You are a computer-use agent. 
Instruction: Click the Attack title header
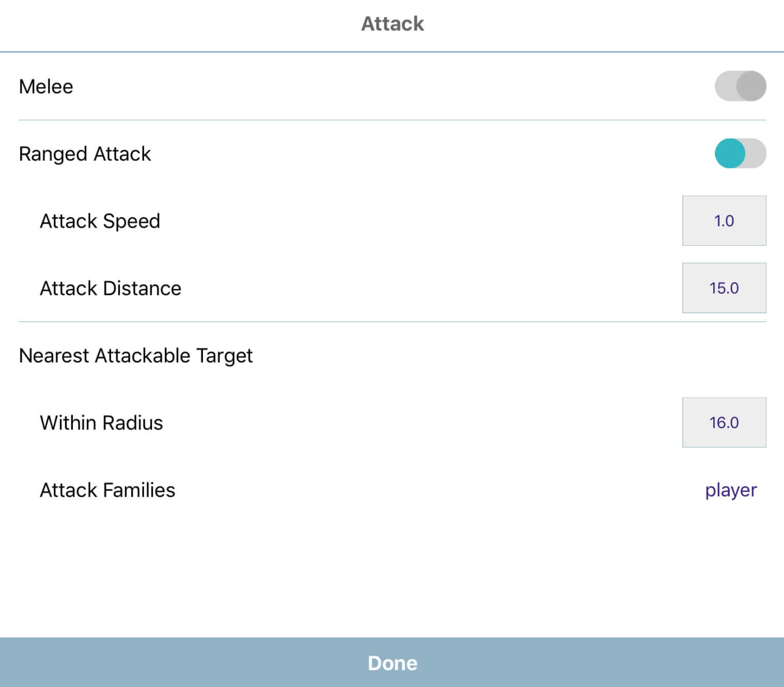point(392,24)
